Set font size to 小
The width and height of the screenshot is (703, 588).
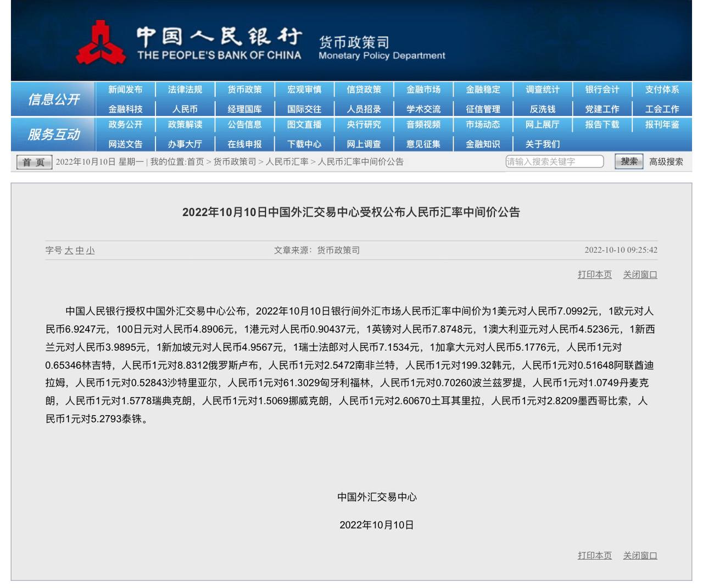(90, 250)
